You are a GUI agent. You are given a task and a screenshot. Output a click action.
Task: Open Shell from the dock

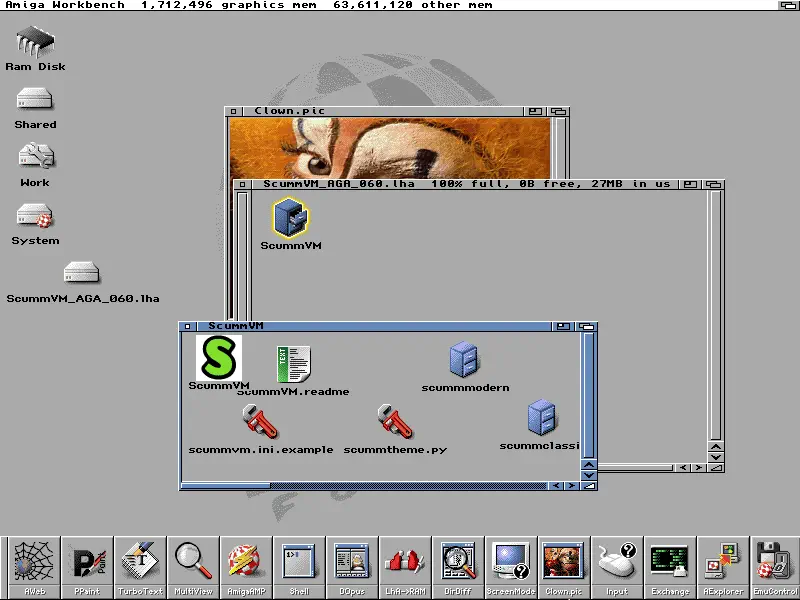pos(299,567)
